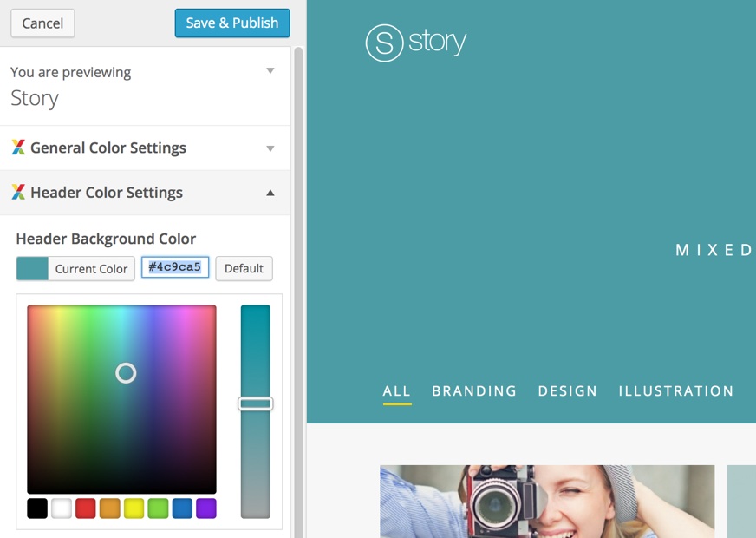Open the camera woman portfolio thumbnail

click(547, 502)
